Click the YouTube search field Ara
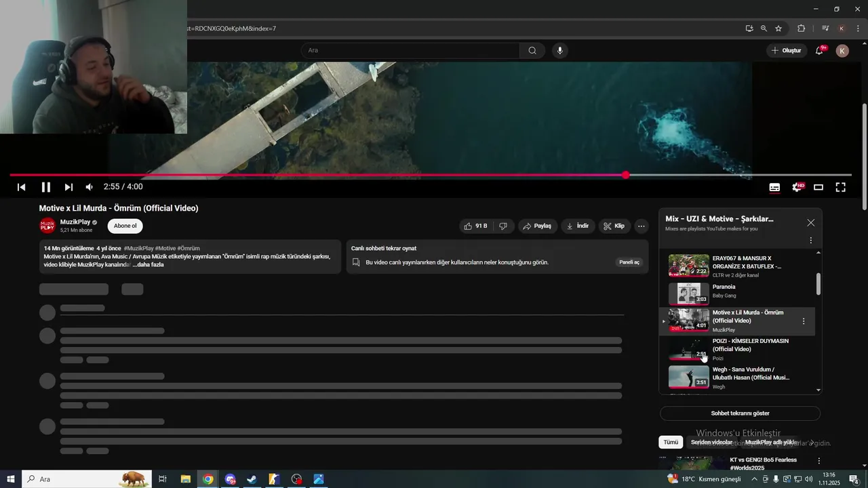 point(411,50)
